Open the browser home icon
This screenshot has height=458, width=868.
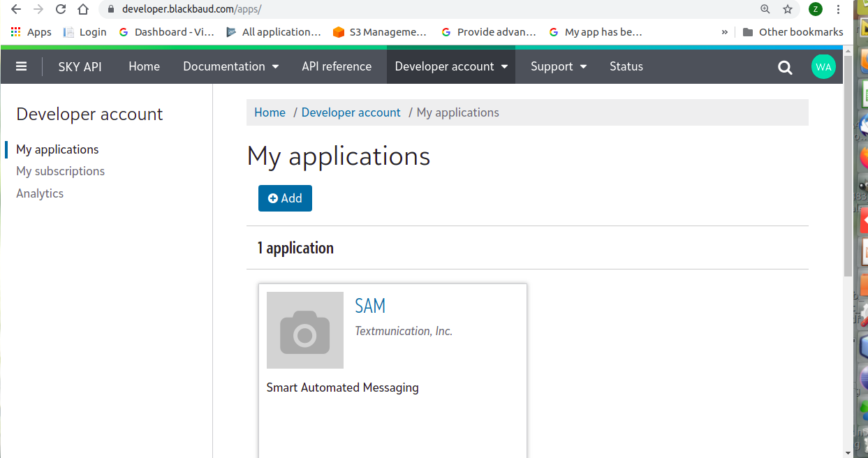(x=83, y=9)
